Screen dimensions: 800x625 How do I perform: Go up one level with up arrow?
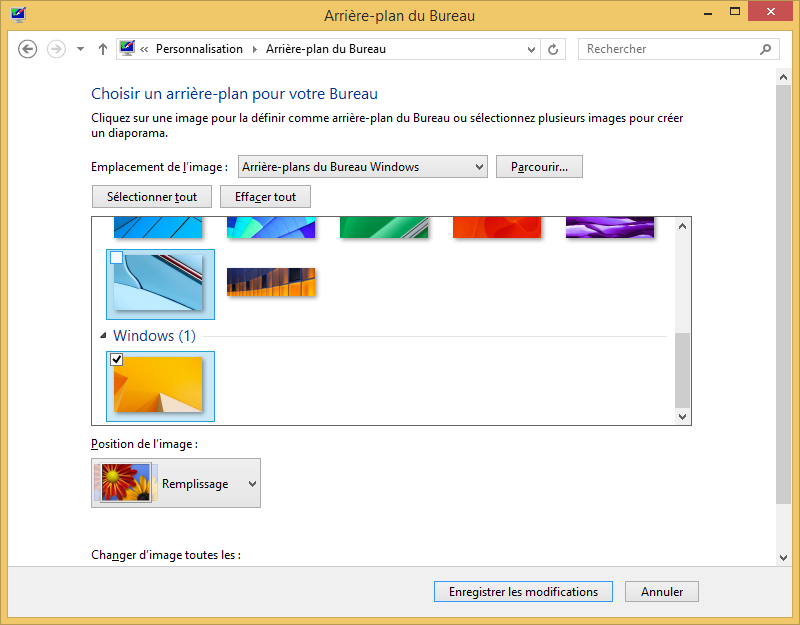(x=103, y=49)
